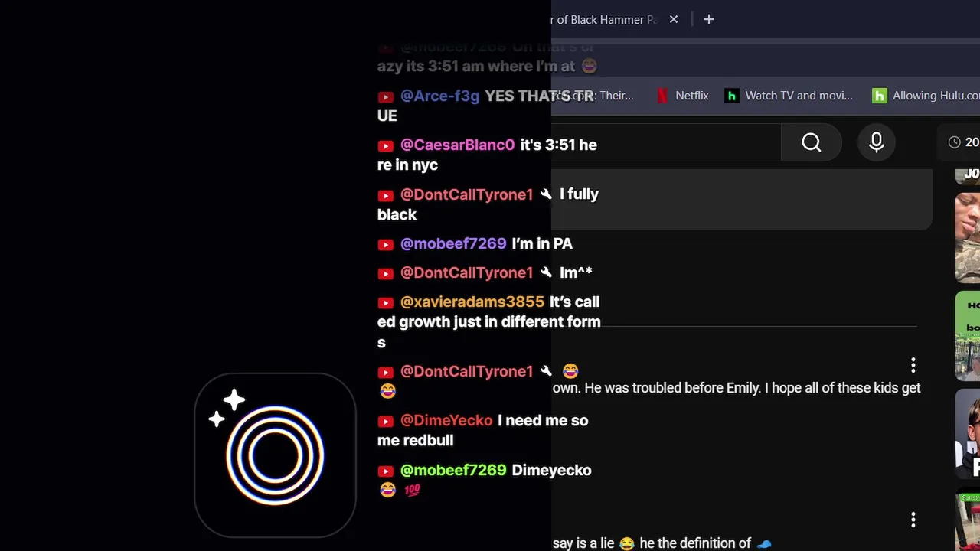This screenshot has width=980, height=551.
Task: Open options menu for the lower comment
Action: 913,520
